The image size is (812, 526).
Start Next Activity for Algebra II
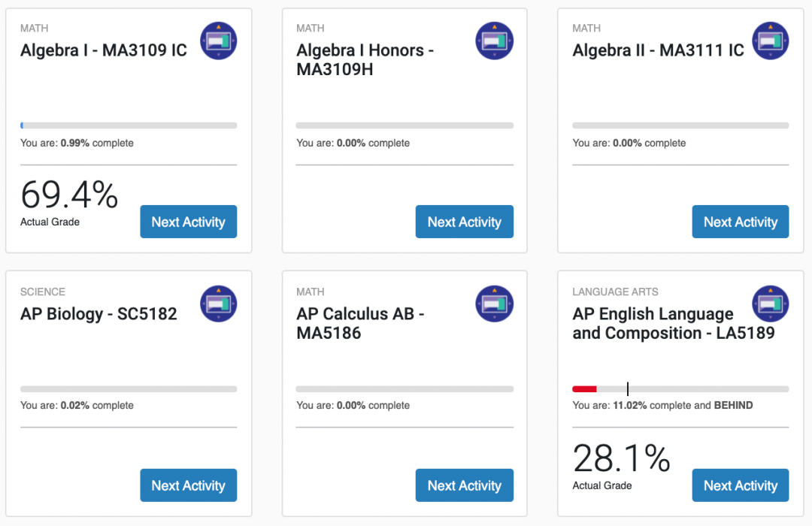point(740,222)
